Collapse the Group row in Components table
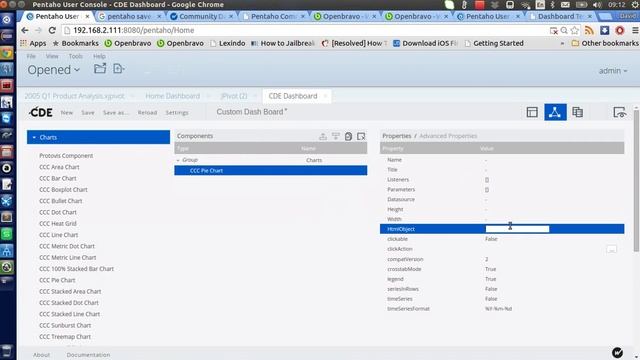 coord(178,160)
